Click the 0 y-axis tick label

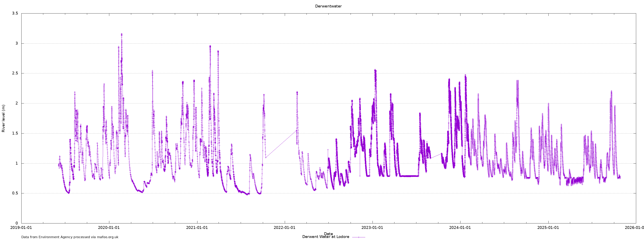point(17,223)
